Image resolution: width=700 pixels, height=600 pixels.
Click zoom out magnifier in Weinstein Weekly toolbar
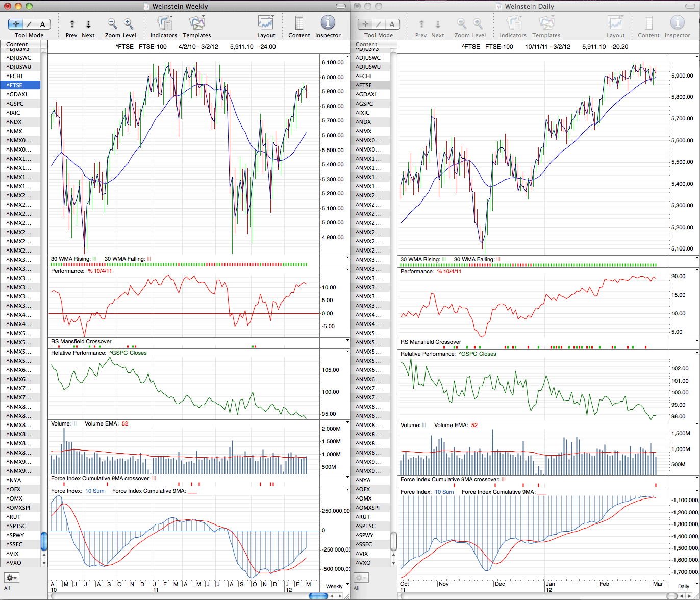point(112,23)
